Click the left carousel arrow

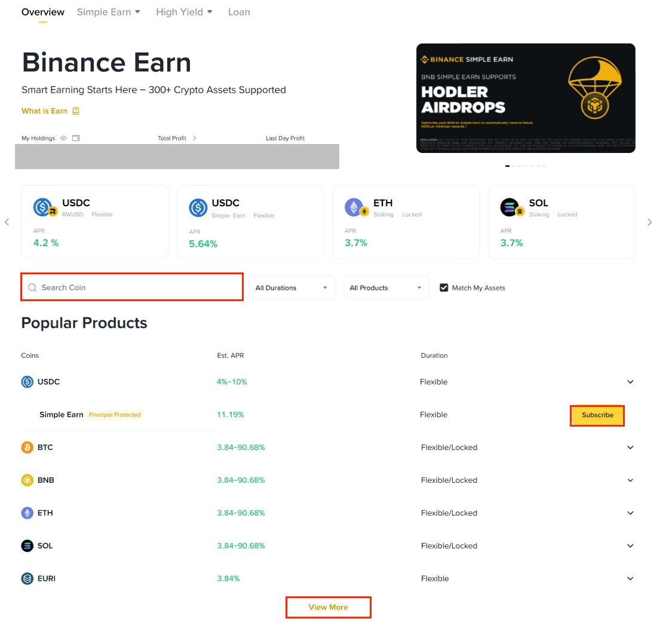click(x=7, y=222)
